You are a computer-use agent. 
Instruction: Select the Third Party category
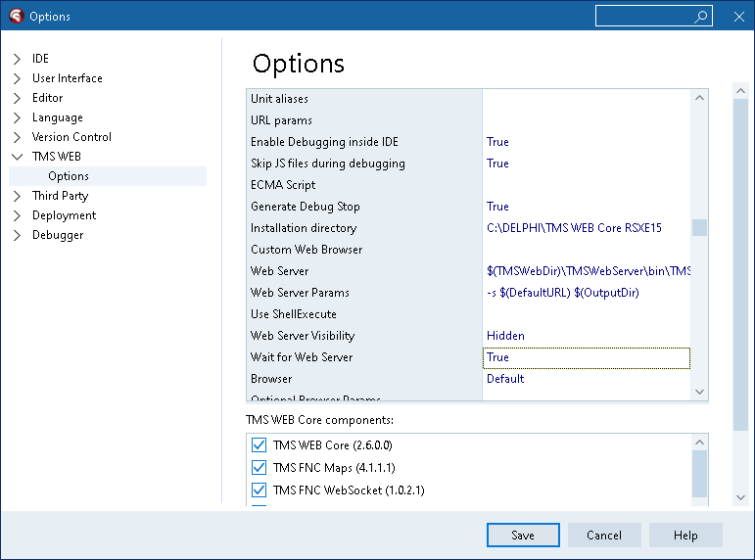coord(60,196)
